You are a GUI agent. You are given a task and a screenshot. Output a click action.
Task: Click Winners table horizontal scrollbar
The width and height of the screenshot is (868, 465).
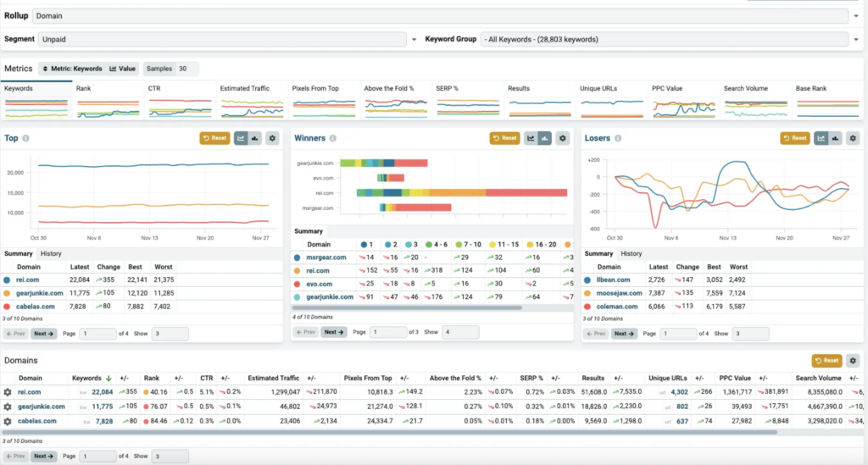pos(407,308)
